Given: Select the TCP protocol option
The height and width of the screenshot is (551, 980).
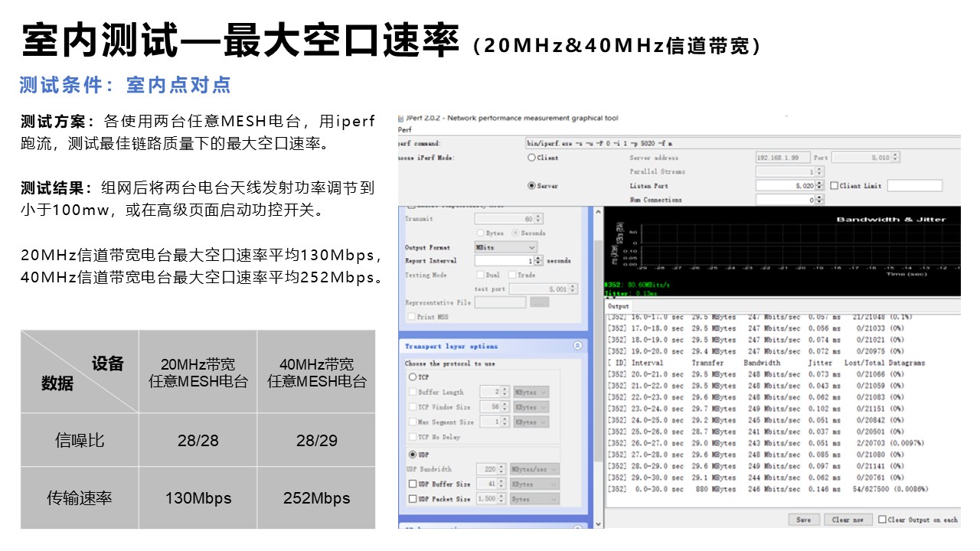Looking at the screenshot, I should 413,376.
